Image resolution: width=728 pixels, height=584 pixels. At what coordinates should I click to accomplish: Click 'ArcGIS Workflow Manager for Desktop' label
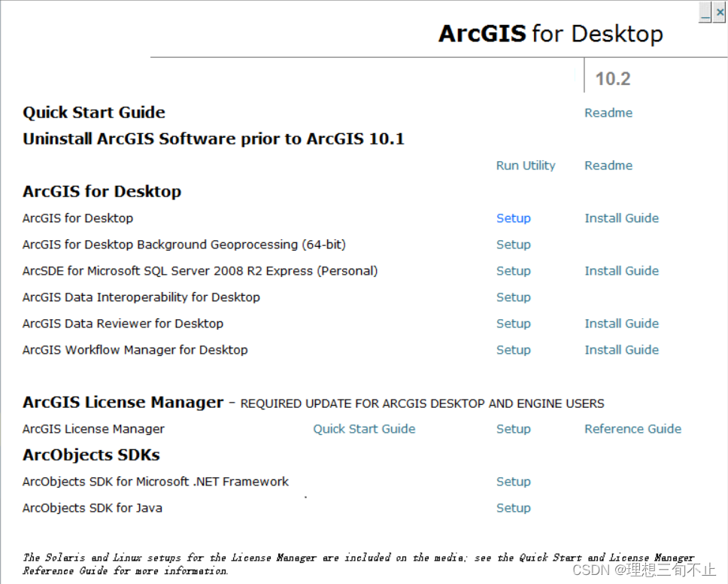tap(135, 350)
